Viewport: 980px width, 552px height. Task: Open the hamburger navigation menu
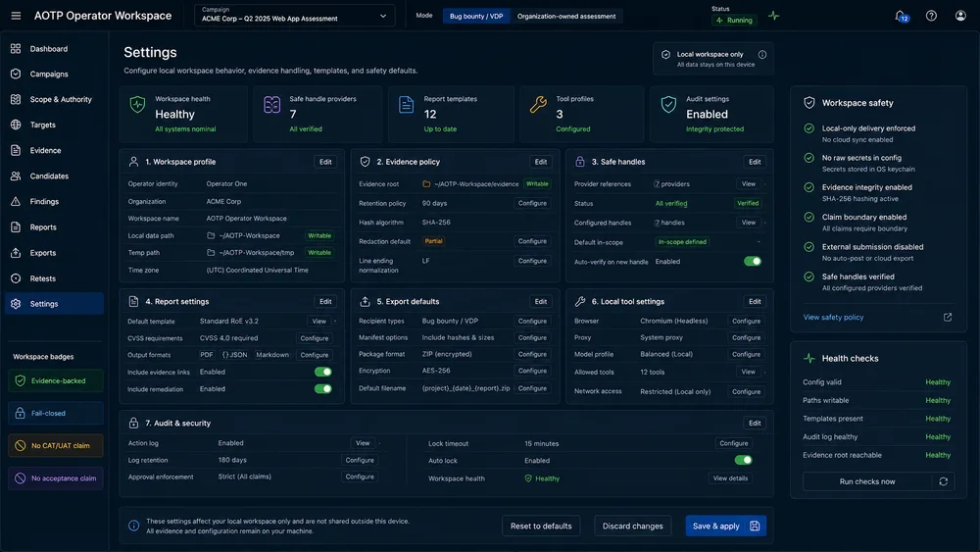click(17, 16)
